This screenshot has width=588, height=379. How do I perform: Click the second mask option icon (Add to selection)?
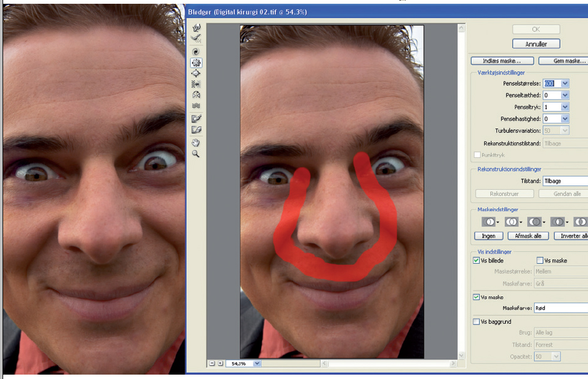[x=512, y=222]
